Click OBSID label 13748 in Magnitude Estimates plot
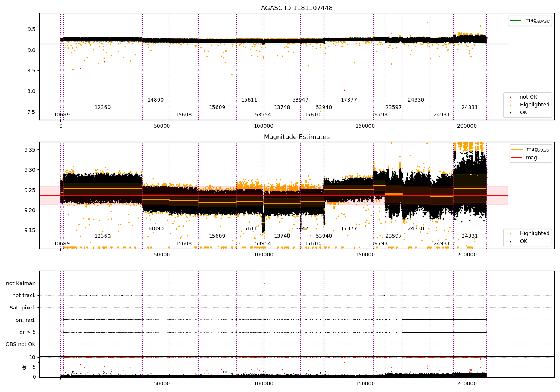This screenshot has height=392, width=560. [x=282, y=236]
